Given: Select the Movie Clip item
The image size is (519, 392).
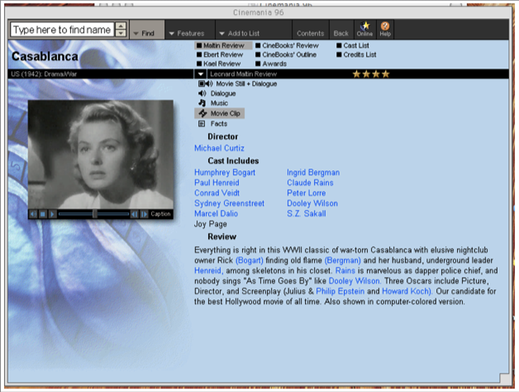Looking at the screenshot, I should 220,113.
